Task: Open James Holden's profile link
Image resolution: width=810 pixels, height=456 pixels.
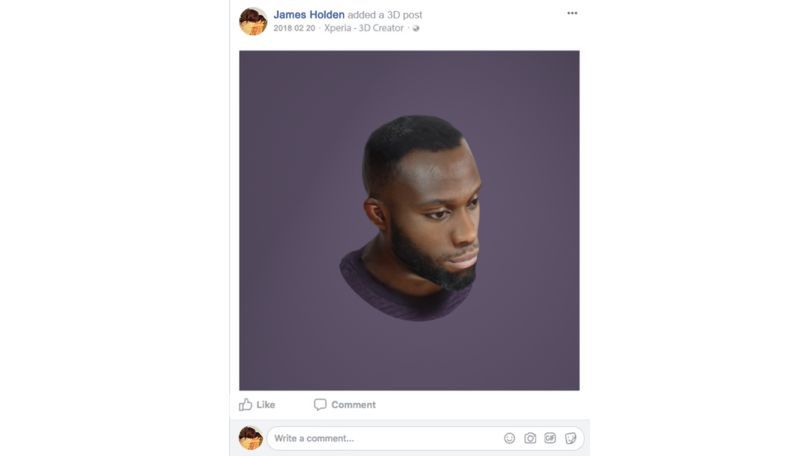Action: coord(309,14)
